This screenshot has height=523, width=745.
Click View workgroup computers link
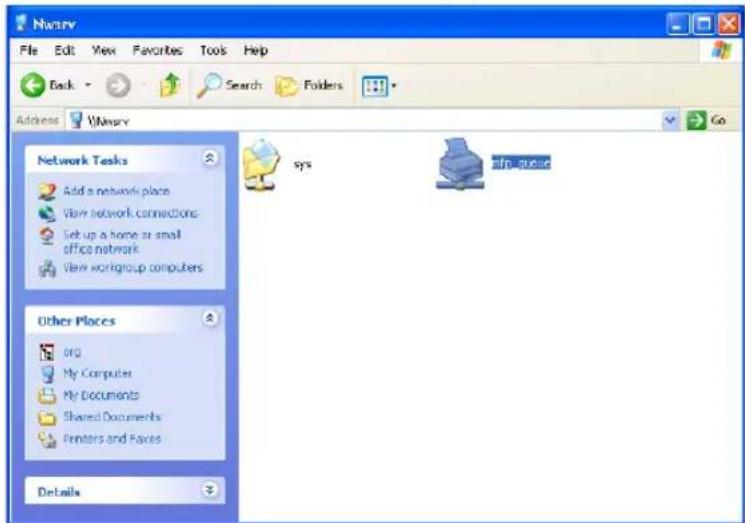[x=133, y=267]
